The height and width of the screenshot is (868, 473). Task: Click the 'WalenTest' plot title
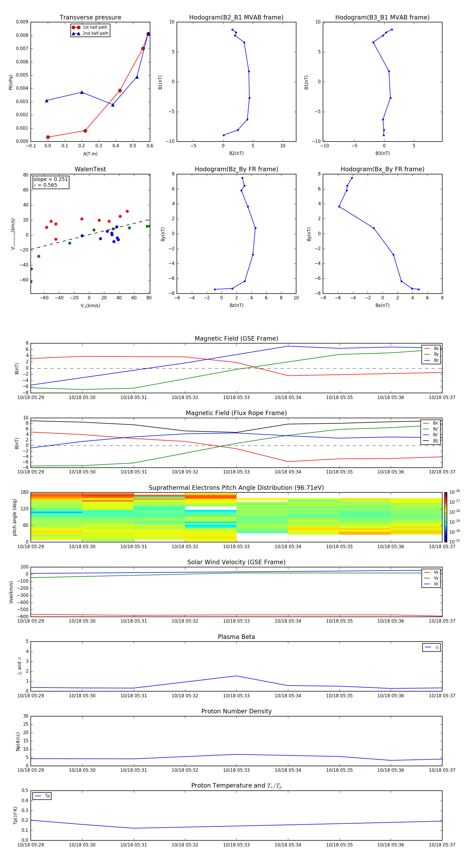point(90,169)
